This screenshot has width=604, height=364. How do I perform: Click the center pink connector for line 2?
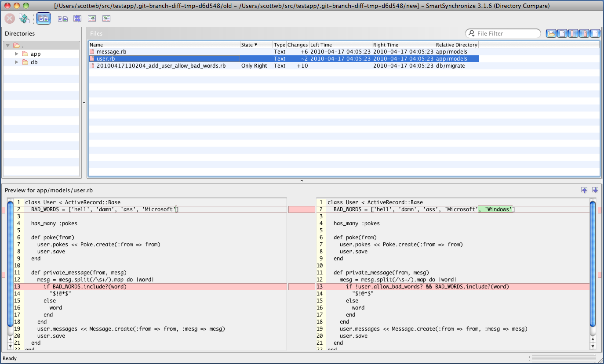coord(302,209)
